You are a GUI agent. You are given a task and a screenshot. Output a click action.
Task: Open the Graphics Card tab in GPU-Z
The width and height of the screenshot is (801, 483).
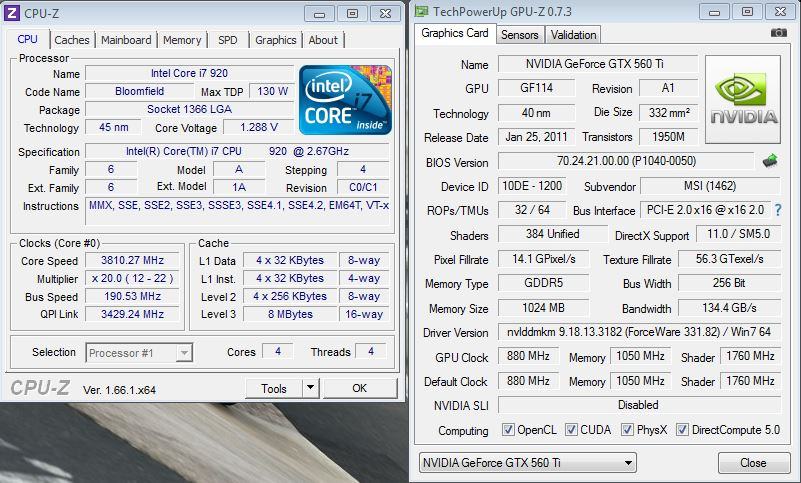click(455, 33)
